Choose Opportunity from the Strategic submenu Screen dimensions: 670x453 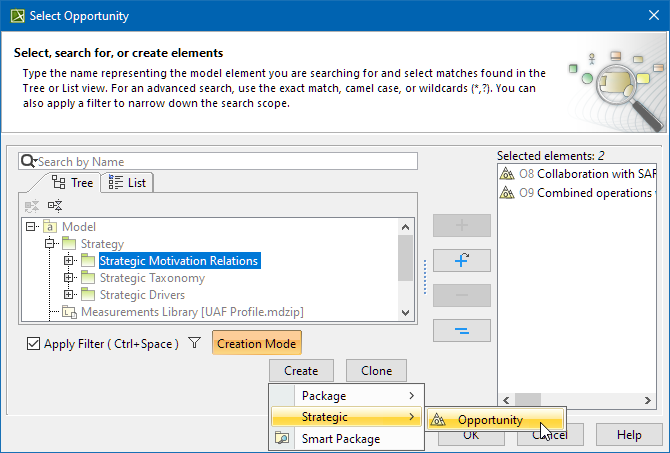click(x=490, y=420)
